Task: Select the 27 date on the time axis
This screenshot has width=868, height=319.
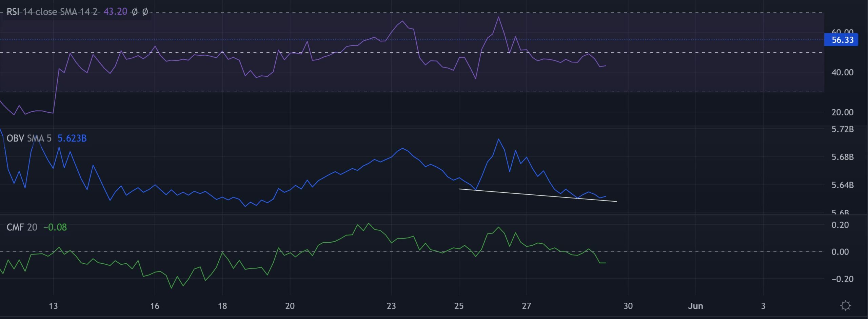Action: [x=526, y=305]
